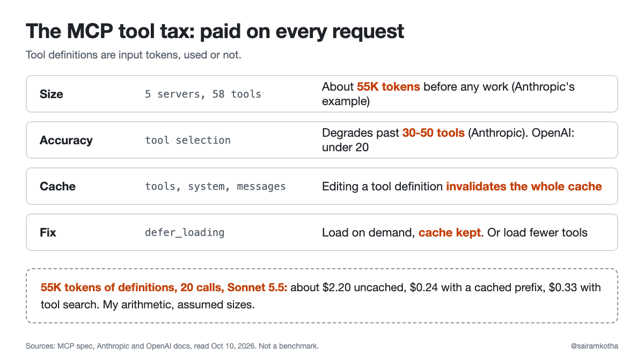This screenshot has width=644, height=362.
Task: Click the 'Cache' row label
Action: coord(57,186)
